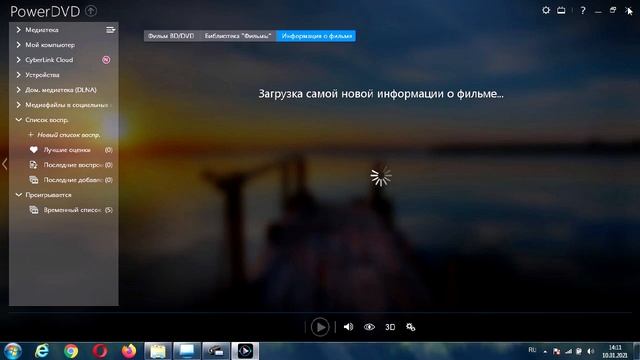640x360 pixels.
Task: Click the Устройства label
Action: (42, 75)
